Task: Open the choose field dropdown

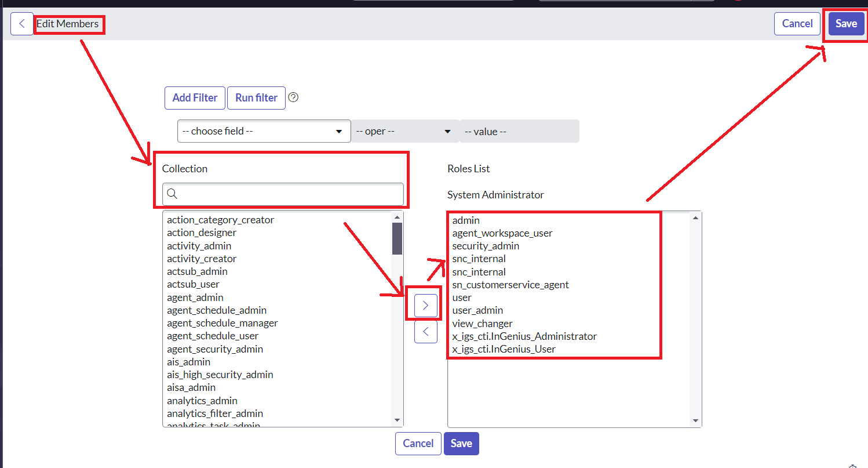Action: point(264,131)
